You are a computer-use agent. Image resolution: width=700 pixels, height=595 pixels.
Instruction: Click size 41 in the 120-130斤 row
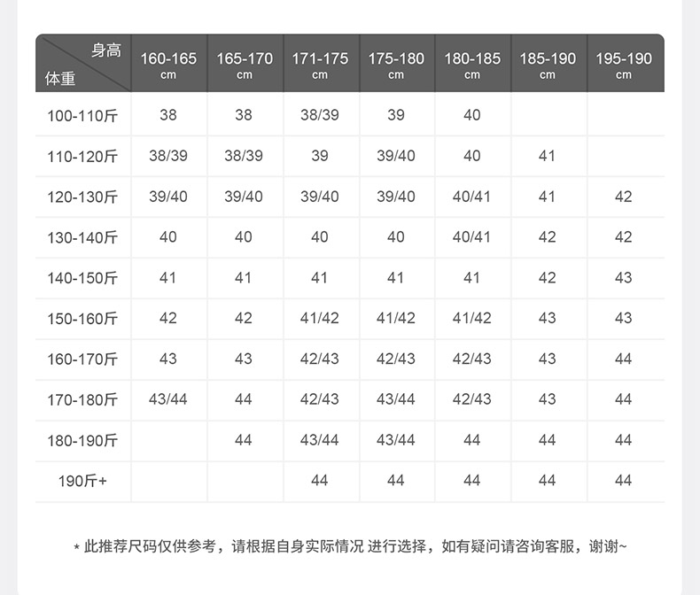pos(547,197)
